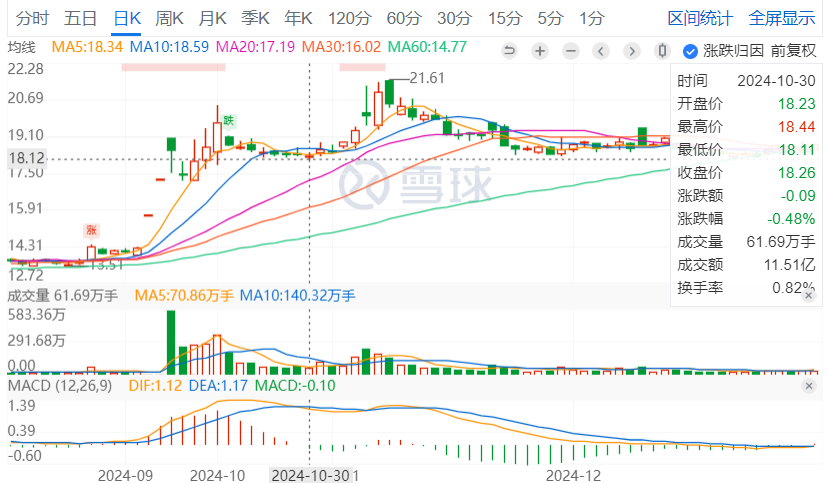The height and width of the screenshot is (483, 831).
Task: Select the 五日 five-day tab
Action: (x=80, y=19)
